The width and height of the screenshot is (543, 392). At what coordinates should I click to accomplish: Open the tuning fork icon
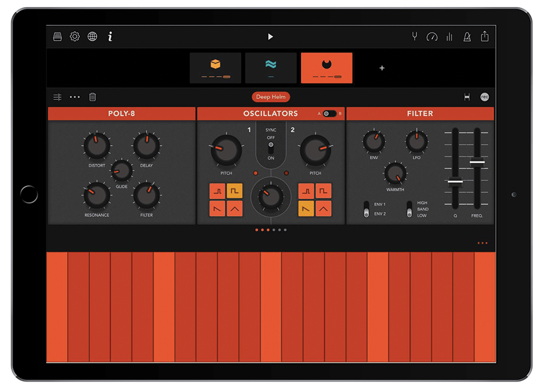(414, 36)
